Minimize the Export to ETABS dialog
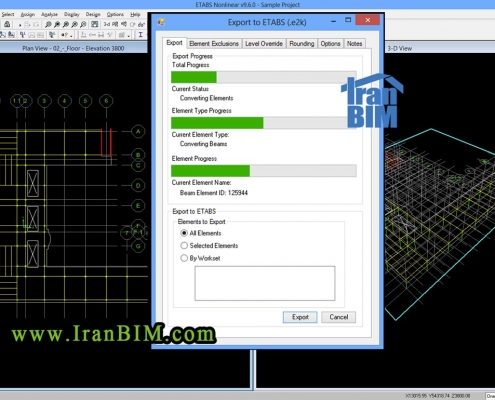Screen dimensions: 495x400 (333, 21)
